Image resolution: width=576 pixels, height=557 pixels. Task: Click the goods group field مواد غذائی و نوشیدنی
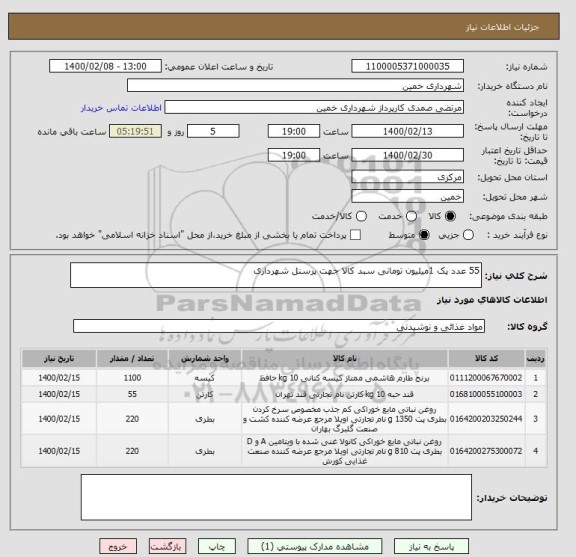click(x=279, y=326)
